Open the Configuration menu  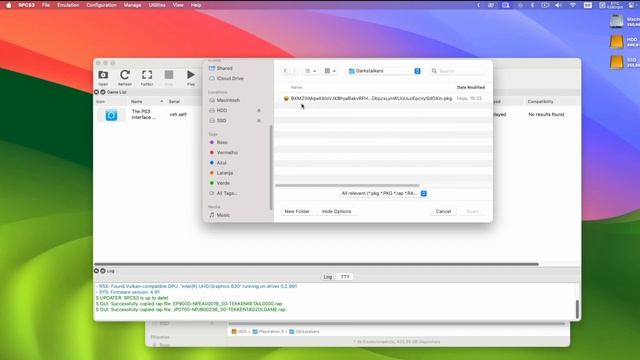101,5
